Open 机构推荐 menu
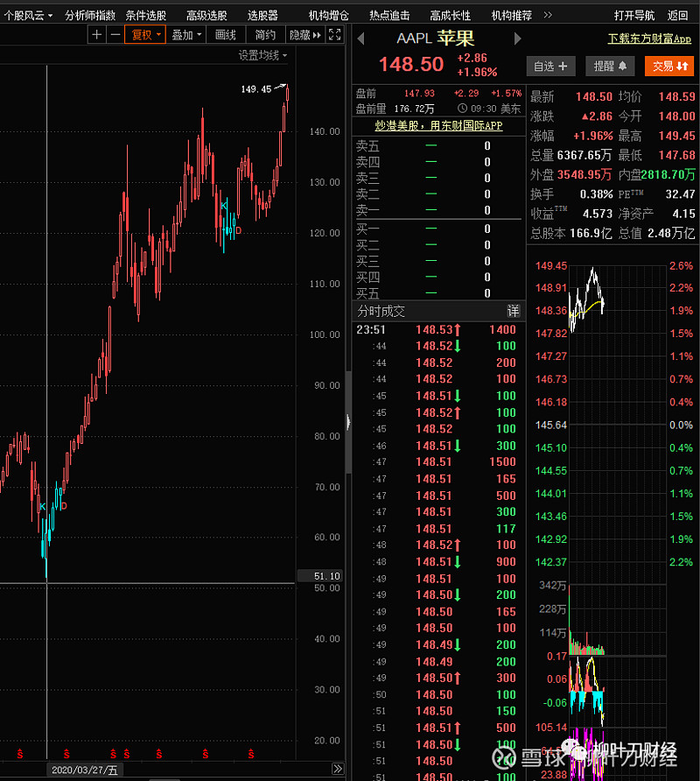Image resolution: width=700 pixels, height=781 pixels. (x=512, y=16)
